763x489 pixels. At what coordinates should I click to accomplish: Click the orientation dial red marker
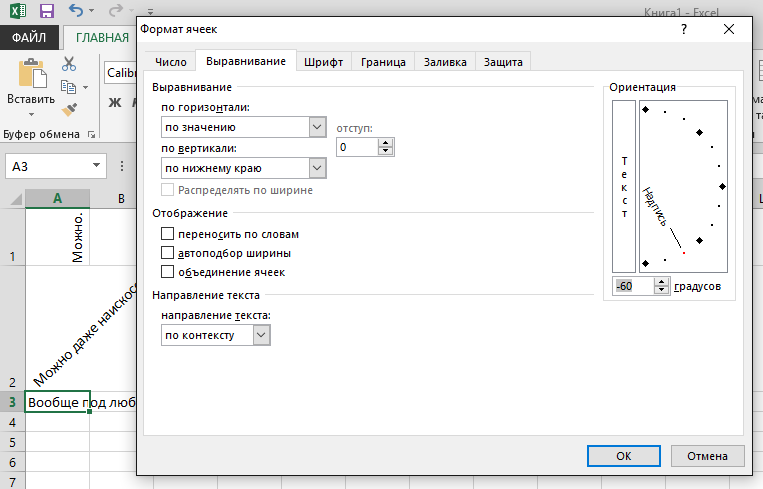(x=684, y=253)
